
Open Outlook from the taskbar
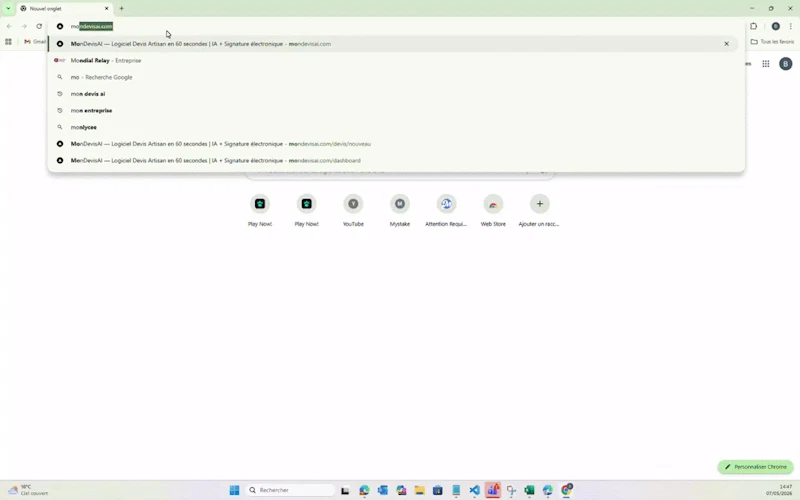tap(383, 490)
